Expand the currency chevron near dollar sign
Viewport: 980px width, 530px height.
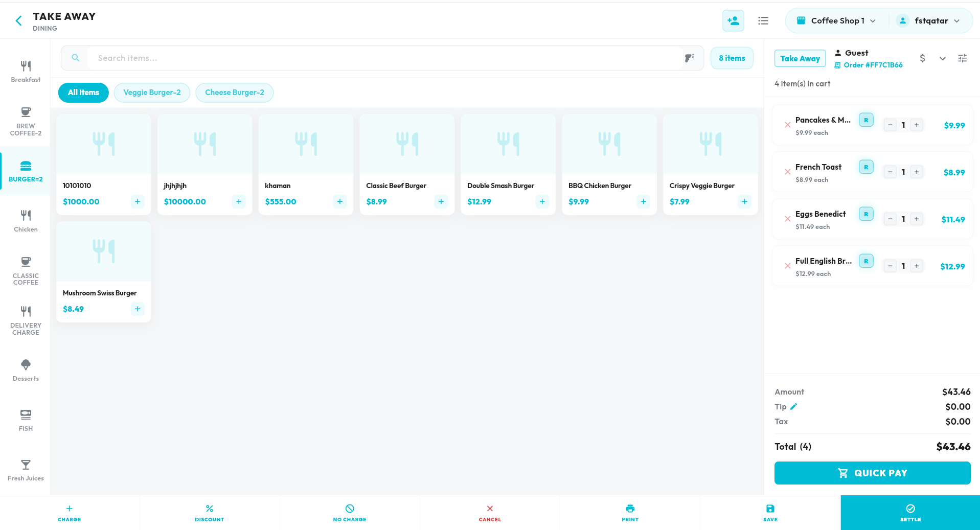(x=942, y=59)
